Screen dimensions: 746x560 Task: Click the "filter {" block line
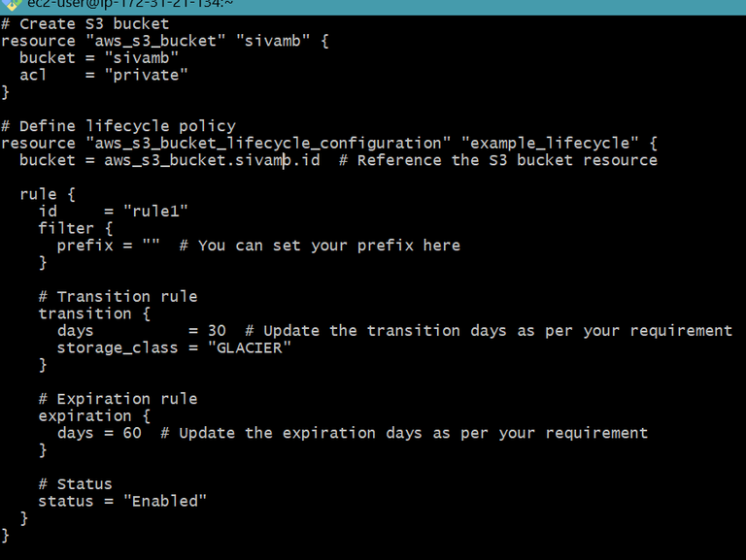click(75, 228)
